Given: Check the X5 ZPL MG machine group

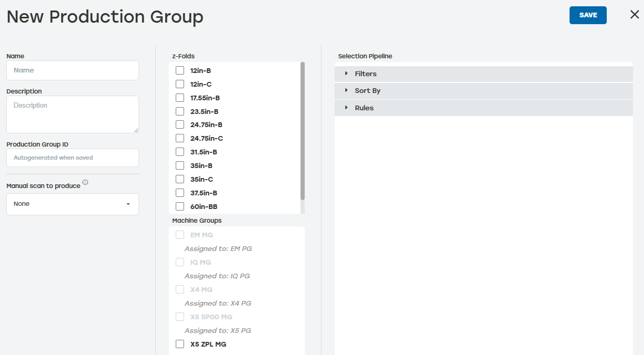Looking at the screenshot, I should pos(180,344).
